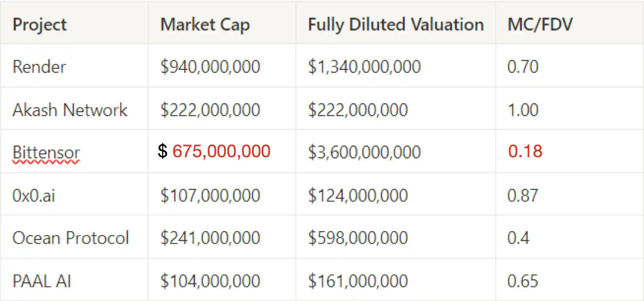Click Render's $940,000,000 market cap cell
The width and height of the screenshot is (644, 301).
210,67
